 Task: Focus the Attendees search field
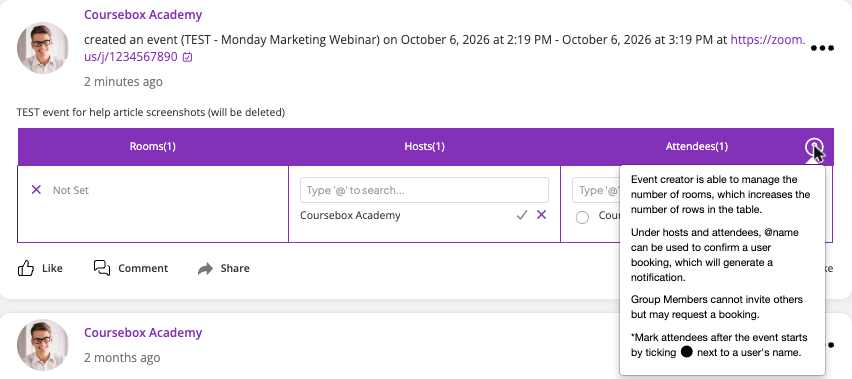[596, 190]
